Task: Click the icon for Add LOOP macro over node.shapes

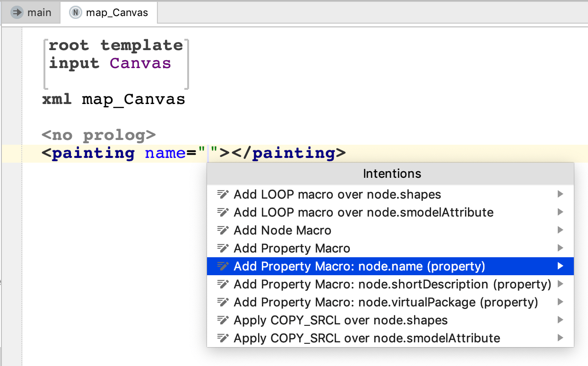Action: pyautogui.click(x=223, y=194)
